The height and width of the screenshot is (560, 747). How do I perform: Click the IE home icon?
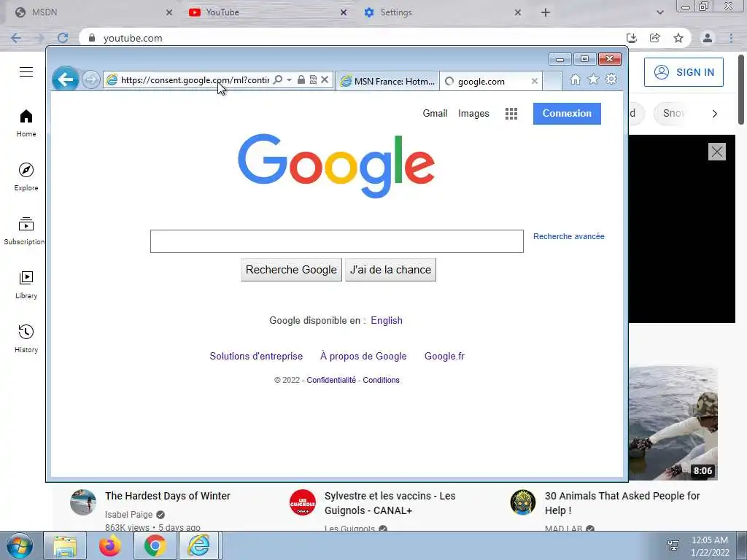[x=576, y=79]
